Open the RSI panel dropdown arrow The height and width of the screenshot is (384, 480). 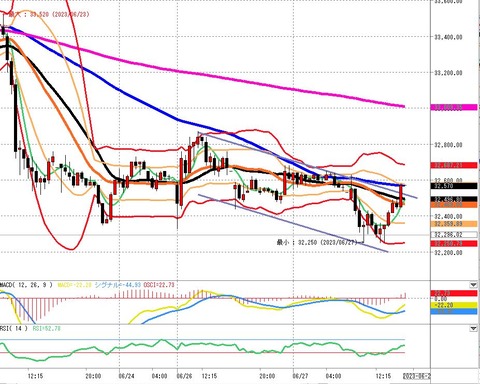[473, 329]
